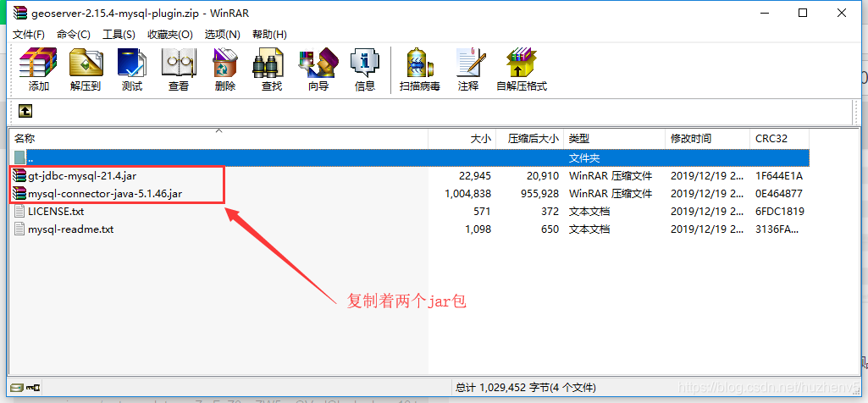Sort by the 大小 column header
Screen dimensions: 868x403
(462, 139)
